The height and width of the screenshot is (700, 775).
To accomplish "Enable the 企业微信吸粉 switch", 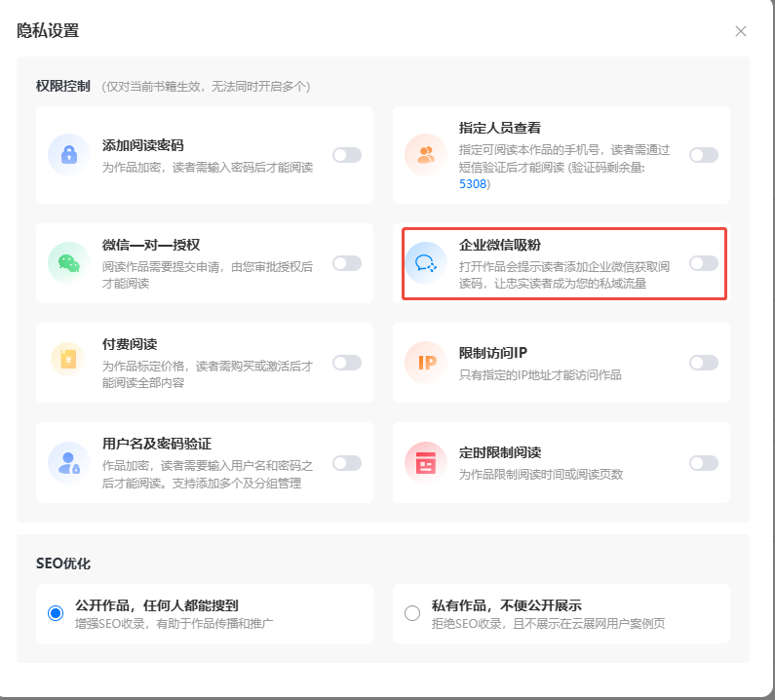I will pos(703,263).
